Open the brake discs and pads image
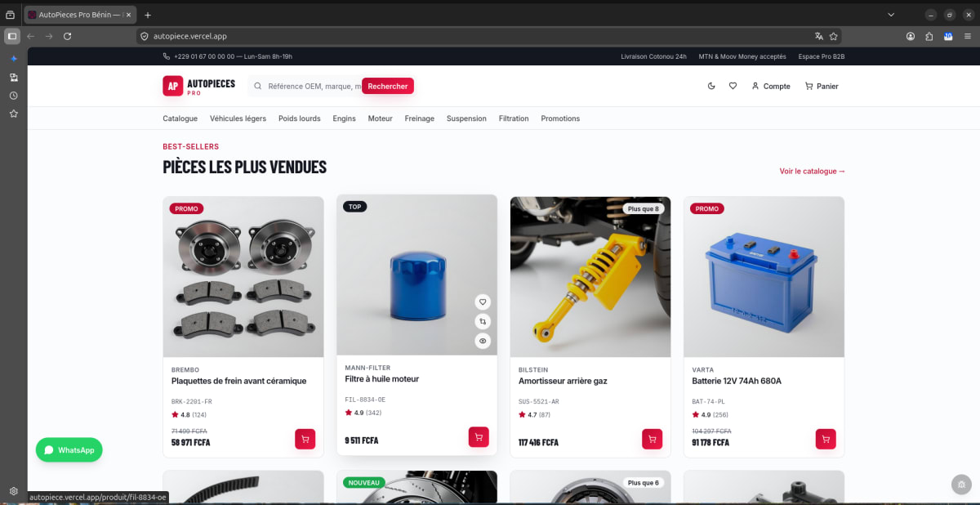 click(x=243, y=276)
